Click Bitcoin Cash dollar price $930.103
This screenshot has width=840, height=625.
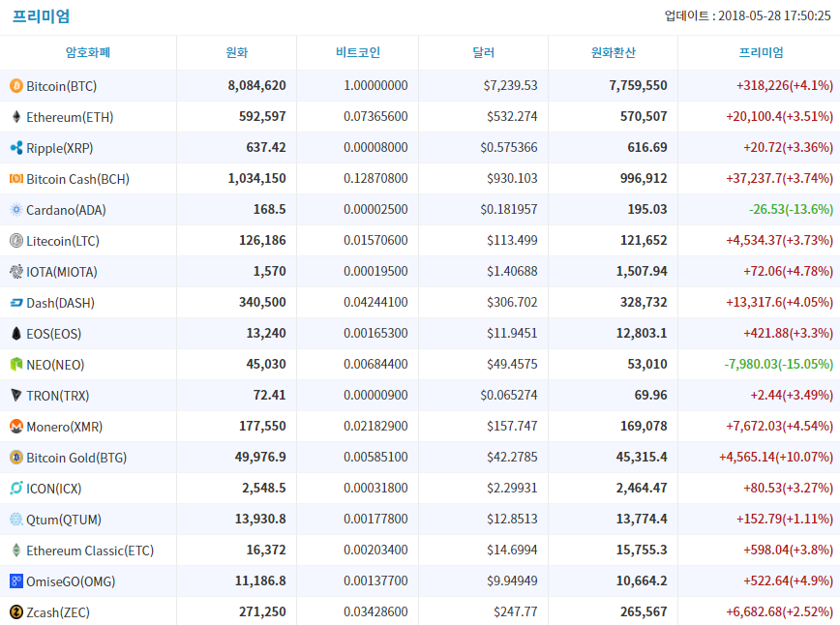tap(512, 178)
